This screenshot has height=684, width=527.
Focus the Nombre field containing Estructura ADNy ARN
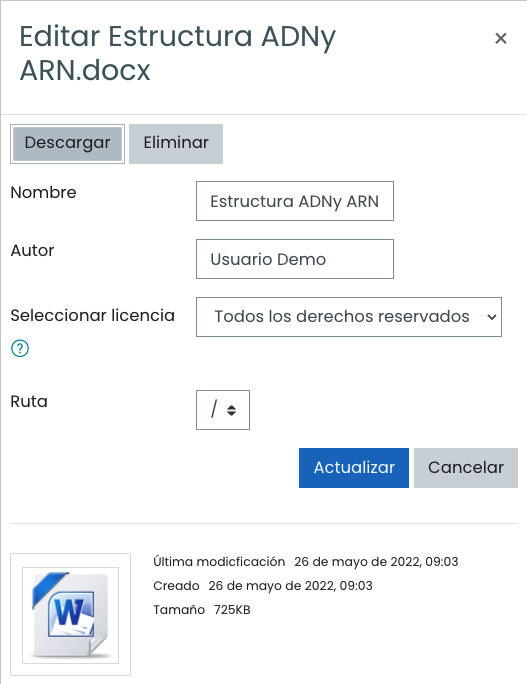click(x=295, y=201)
